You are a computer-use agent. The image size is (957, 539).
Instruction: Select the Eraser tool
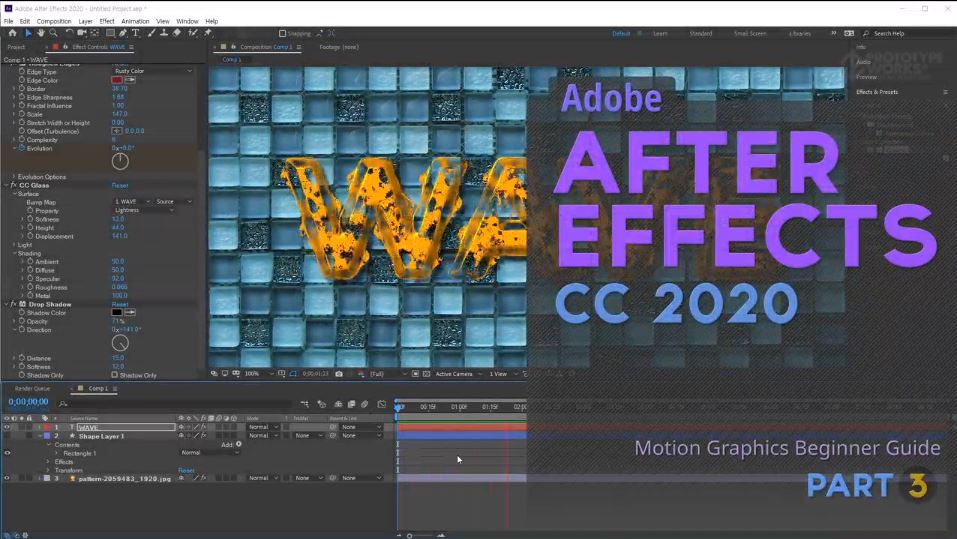tap(176, 33)
